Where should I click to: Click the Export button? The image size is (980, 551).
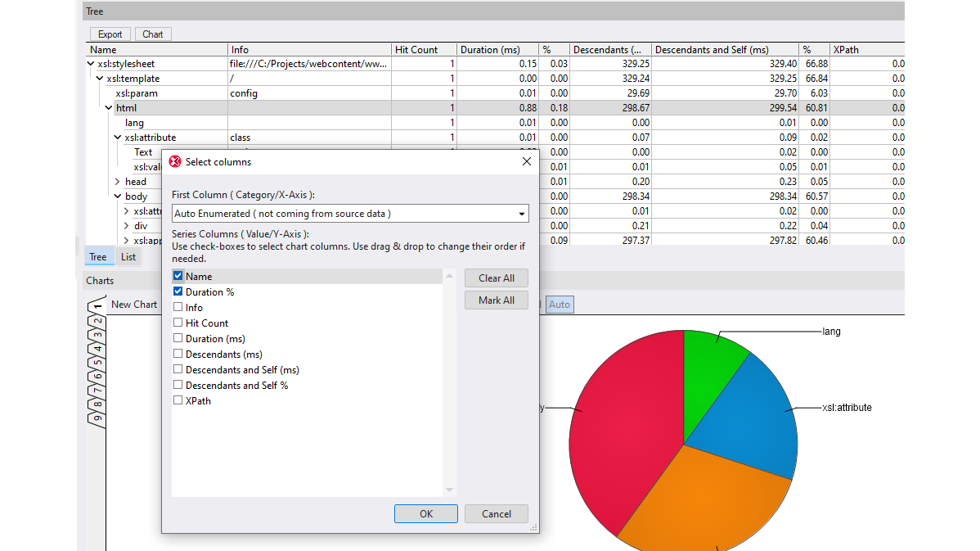click(110, 34)
